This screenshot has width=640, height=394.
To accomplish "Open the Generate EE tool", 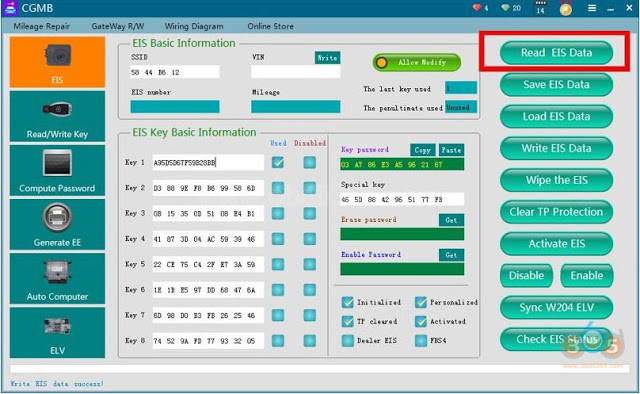I will (x=57, y=224).
